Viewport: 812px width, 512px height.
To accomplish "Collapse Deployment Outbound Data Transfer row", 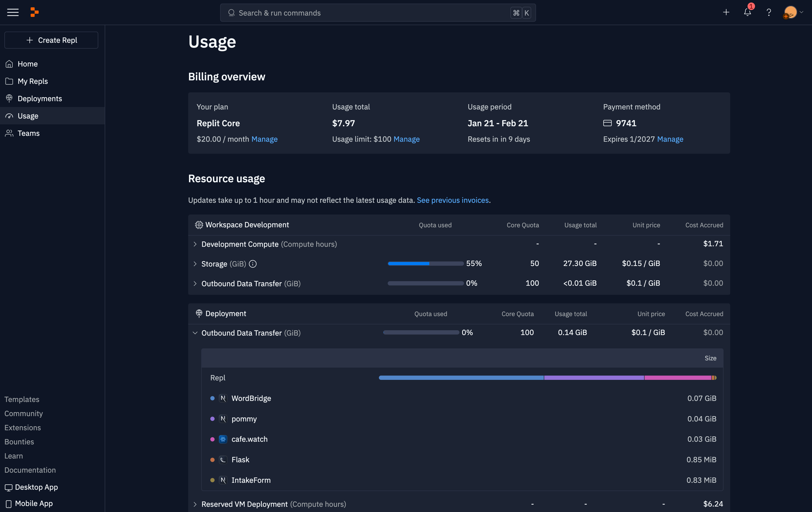I will point(195,333).
